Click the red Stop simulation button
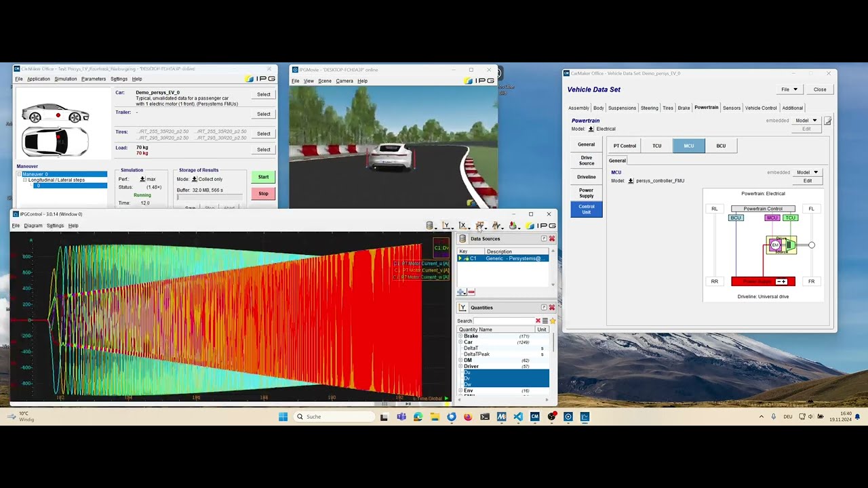 pos(263,194)
